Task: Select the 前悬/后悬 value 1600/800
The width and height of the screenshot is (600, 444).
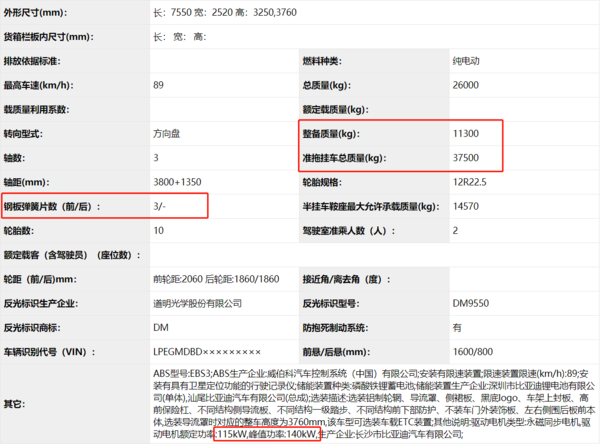Action: pos(472,351)
